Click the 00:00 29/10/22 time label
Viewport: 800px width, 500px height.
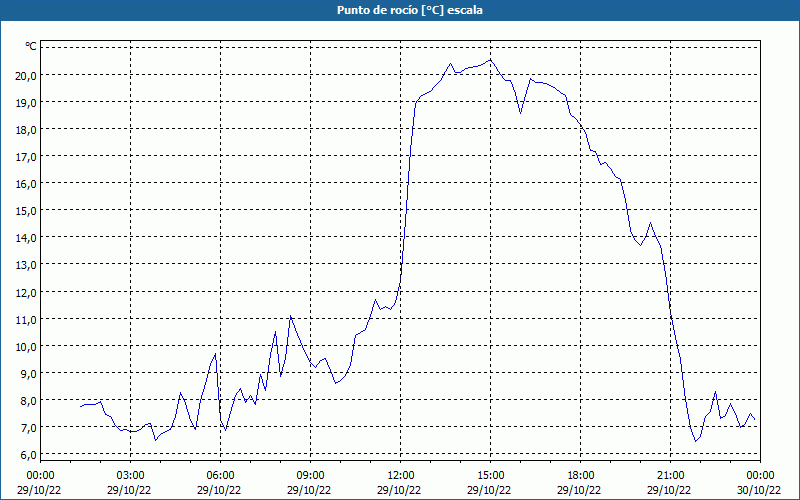point(39,483)
